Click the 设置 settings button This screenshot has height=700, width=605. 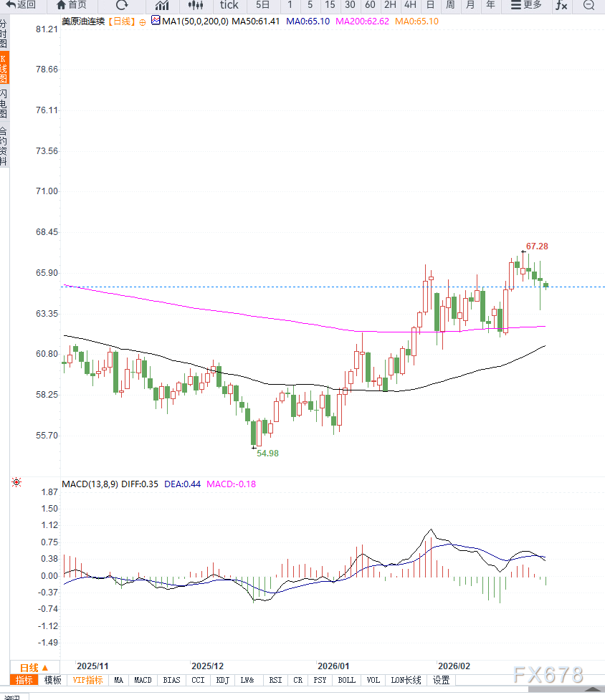click(x=441, y=680)
